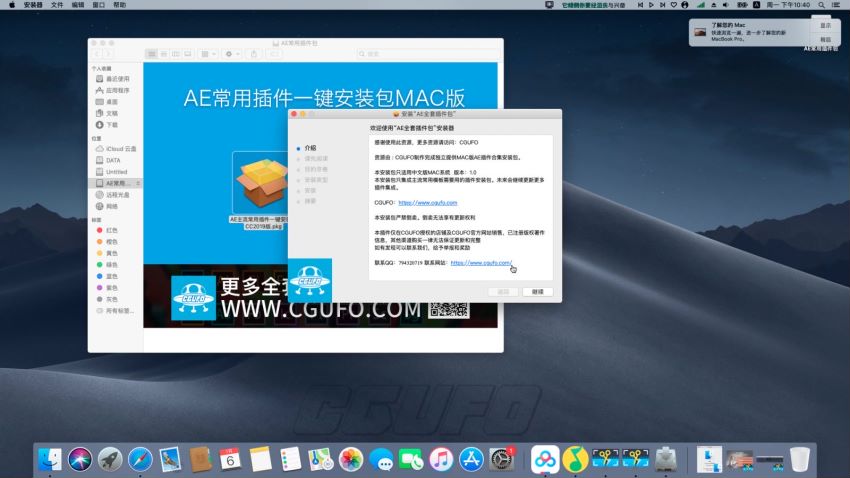Viewport: 850px width, 478px height.
Task: Open Finder gear action dropdown
Action: (x=232, y=54)
